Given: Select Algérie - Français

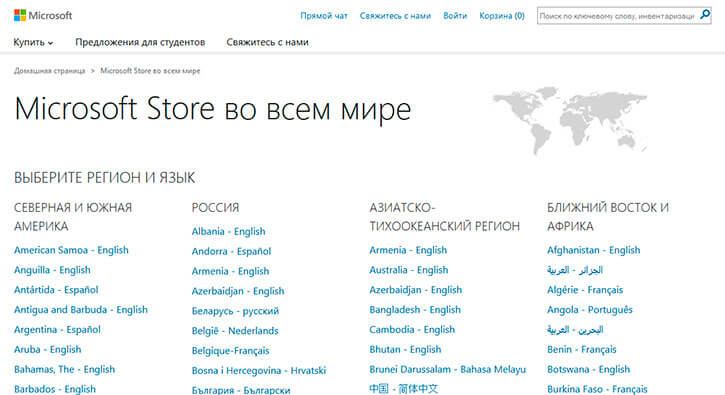Looking at the screenshot, I should coord(585,290).
